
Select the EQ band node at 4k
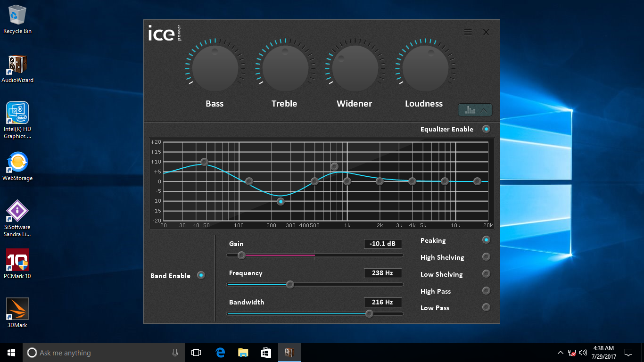pyautogui.click(x=412, y=181)
